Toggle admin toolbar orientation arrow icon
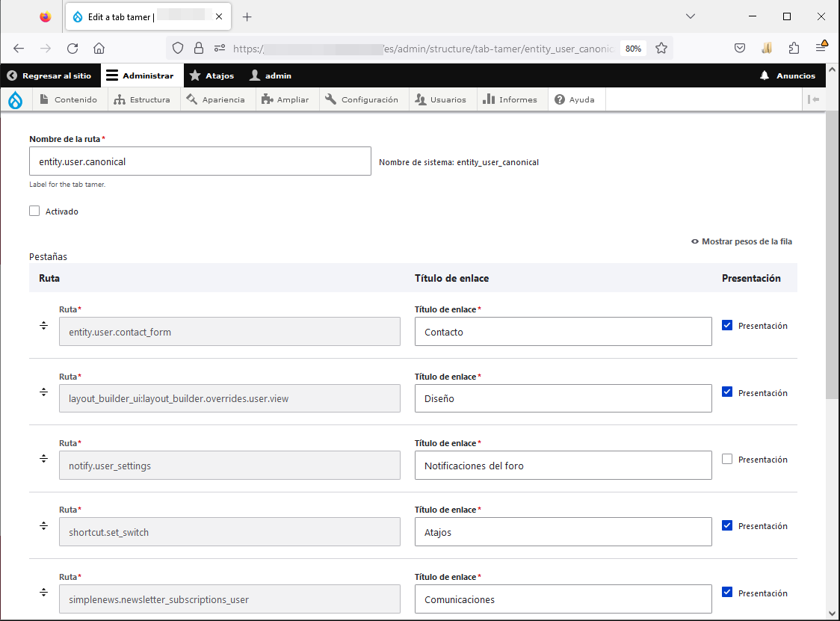 click(x=813, y=99)
